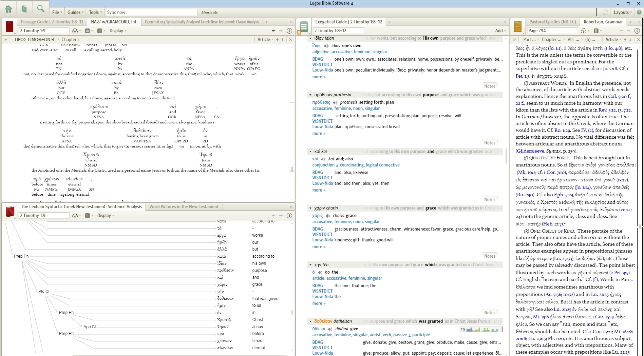The width and height of the screenshot is (644, 356).
Task: Add new tab in Exegetical Guide panel
Action: [390, 22]
